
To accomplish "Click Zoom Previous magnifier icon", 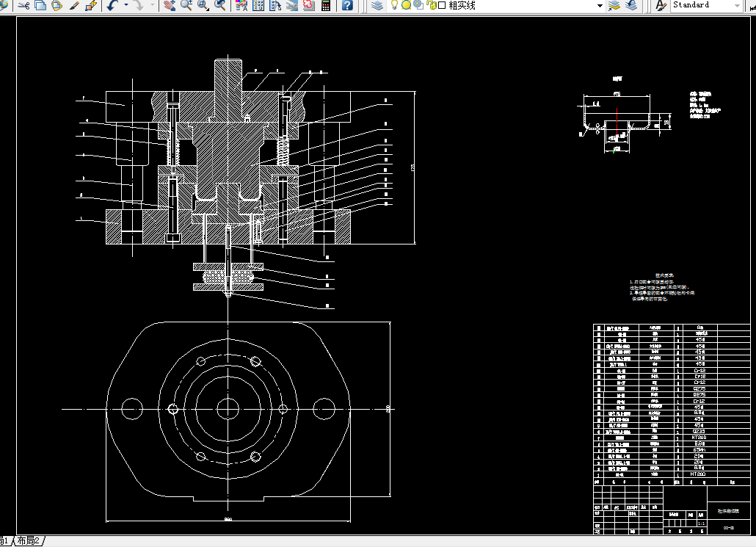I will [220, 5].
